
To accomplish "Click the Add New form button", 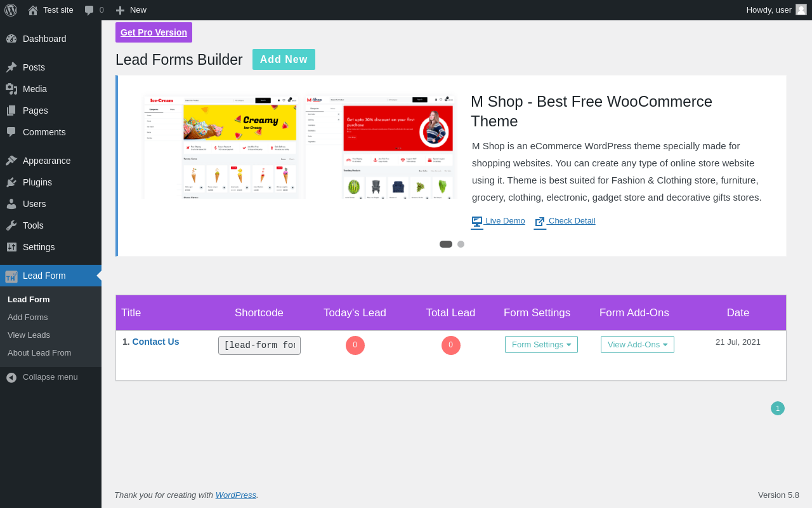I will (x=284, y=60).
